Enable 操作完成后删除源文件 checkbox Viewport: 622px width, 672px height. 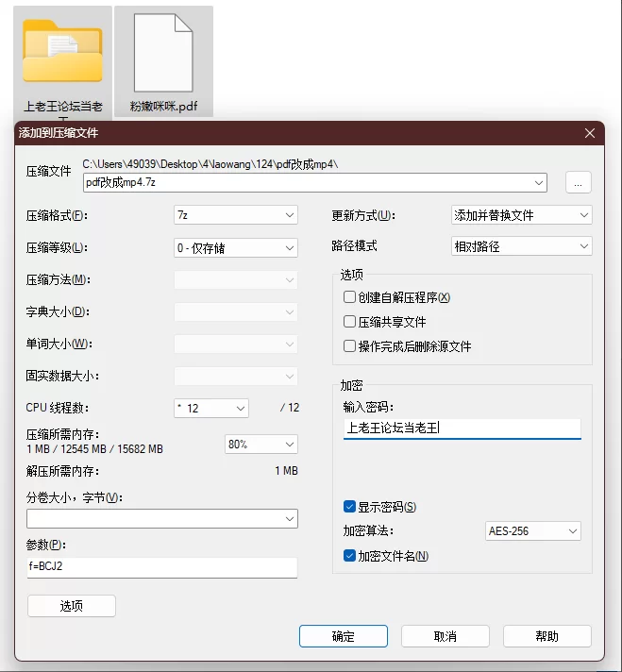click(349, 345)
